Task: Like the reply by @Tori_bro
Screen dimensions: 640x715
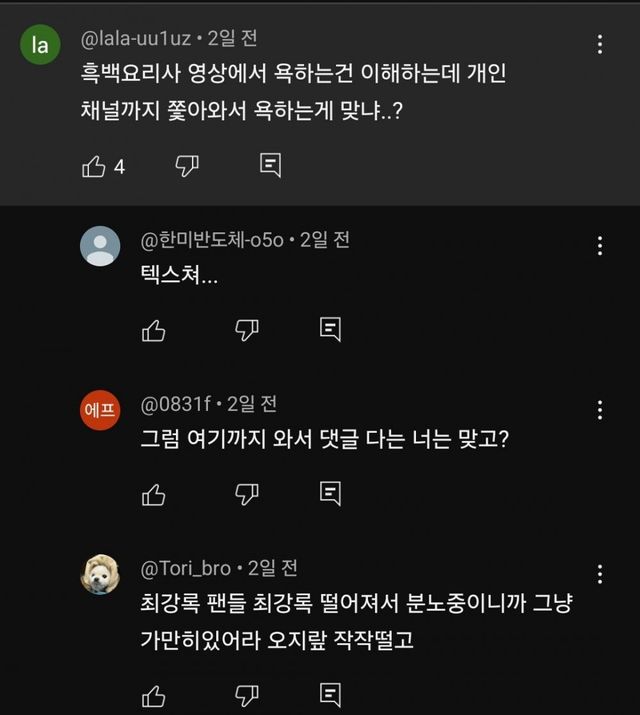Action: click(x=153, y=695)
